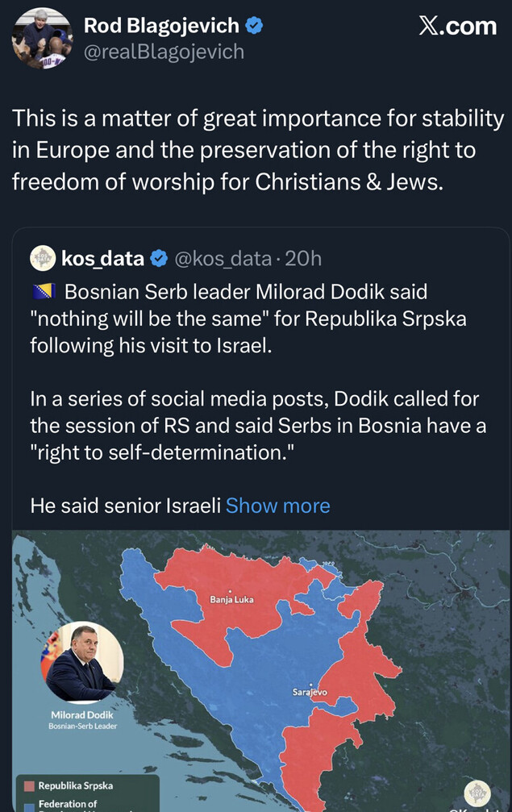Open the Rod Blagojevich display name
Screen dimensions: 512x812
[161, 26]
